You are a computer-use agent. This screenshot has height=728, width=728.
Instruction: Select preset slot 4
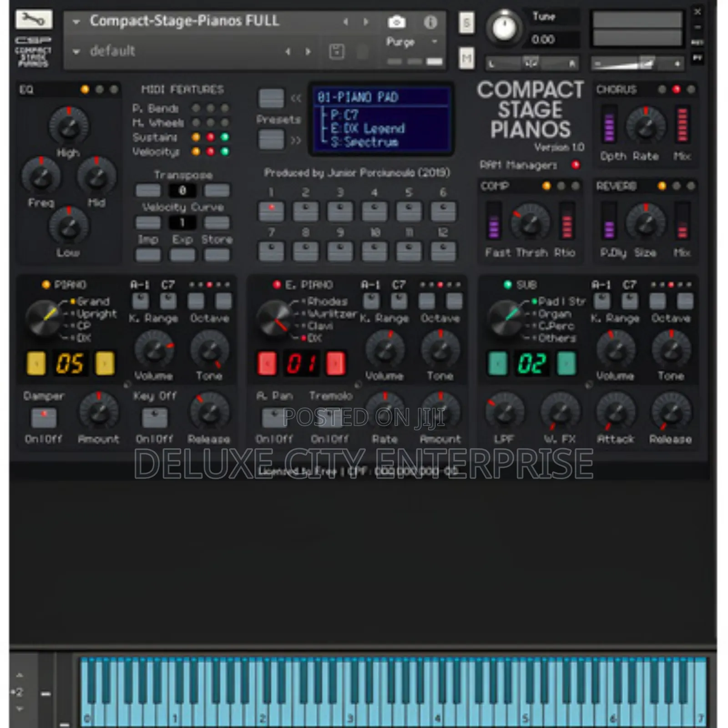coord(374,212)
